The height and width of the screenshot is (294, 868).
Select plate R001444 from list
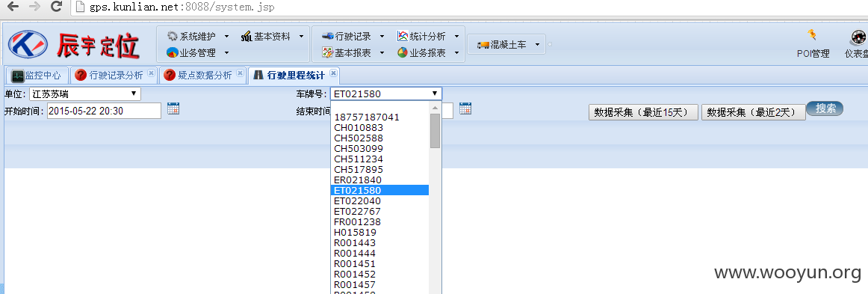379,254
